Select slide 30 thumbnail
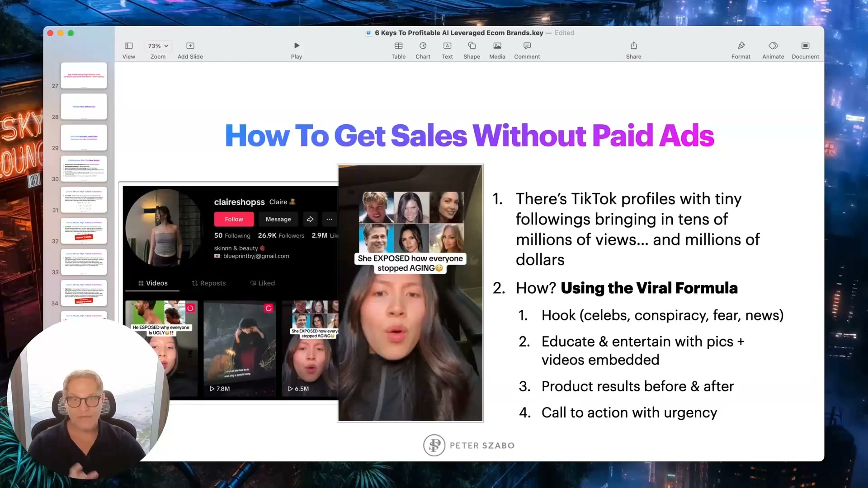This screenshot has width=868, height=488. coord(84,169)
